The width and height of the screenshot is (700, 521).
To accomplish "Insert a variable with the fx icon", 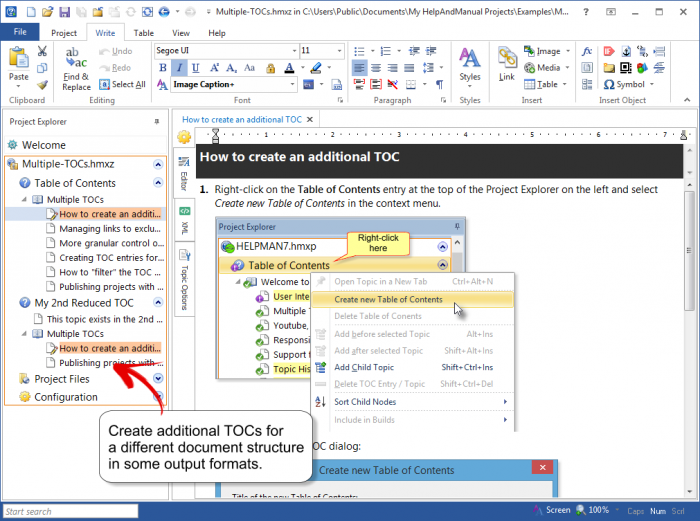I will [587, 51].
